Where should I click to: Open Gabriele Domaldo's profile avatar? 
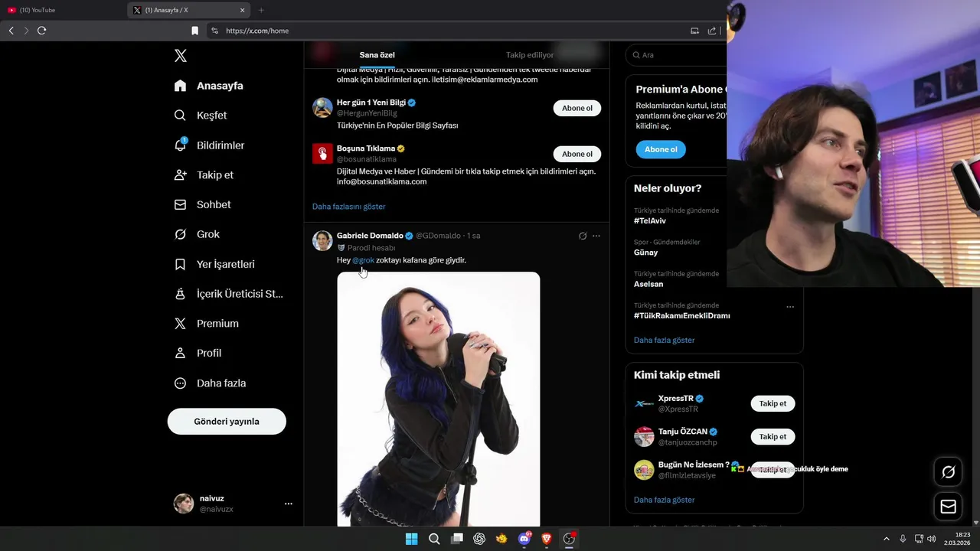click(322, 240)
